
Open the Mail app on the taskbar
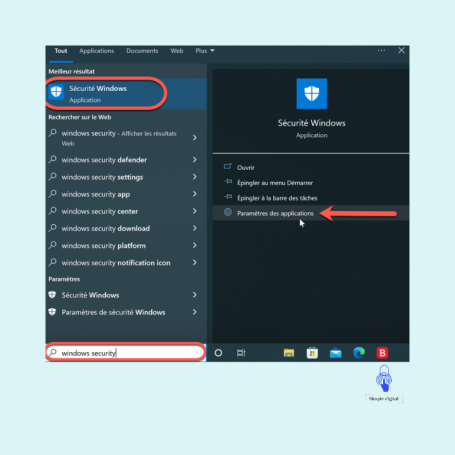(336, 353)
